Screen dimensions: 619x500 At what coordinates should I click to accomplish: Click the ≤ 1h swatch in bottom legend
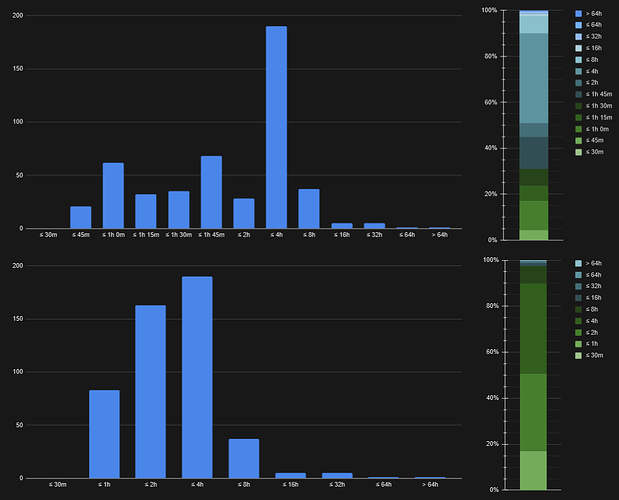578,344
